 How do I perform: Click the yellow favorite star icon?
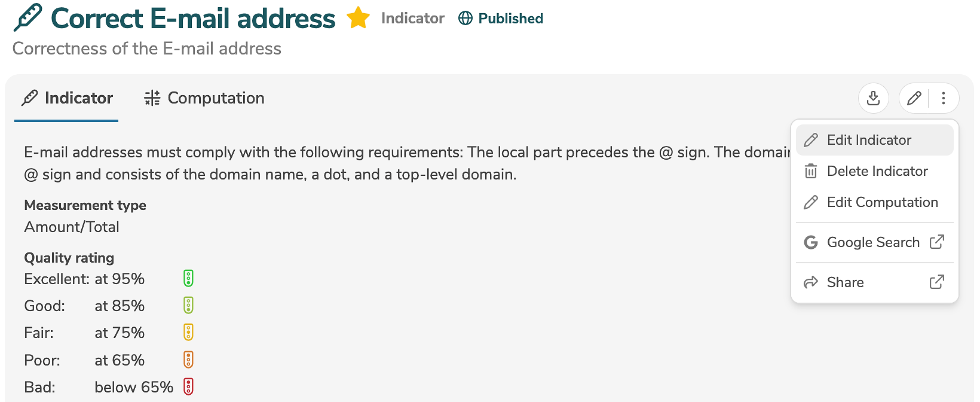click(358, 18)
